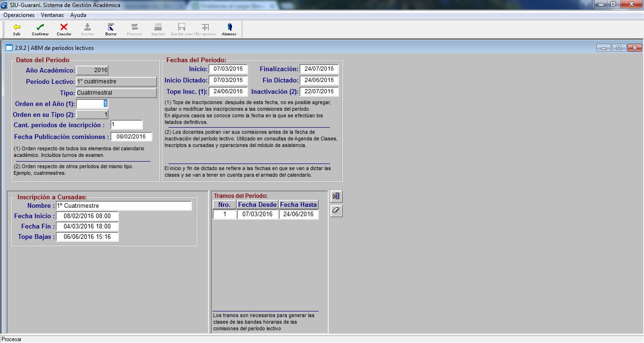Restore the ABM de períodos lectivos inner window

pos(619,48)
